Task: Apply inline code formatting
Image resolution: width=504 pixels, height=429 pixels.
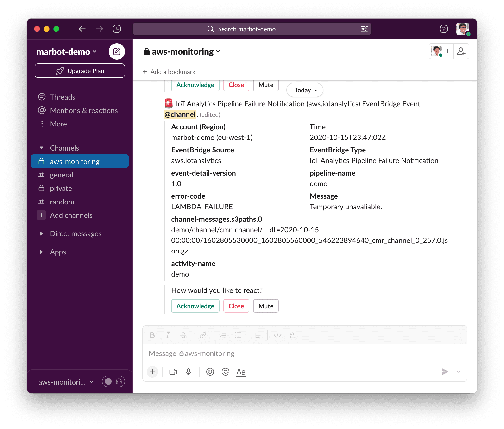Action: [x=277, y=335]
